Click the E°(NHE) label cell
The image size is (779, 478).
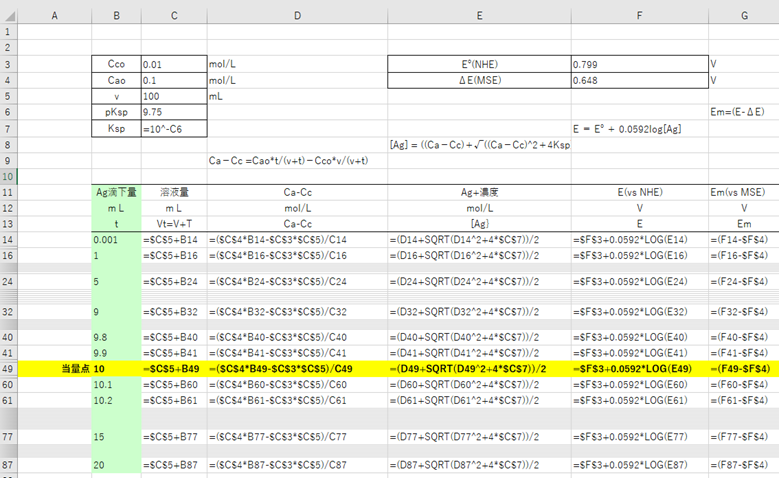click(x=479, y=64)
